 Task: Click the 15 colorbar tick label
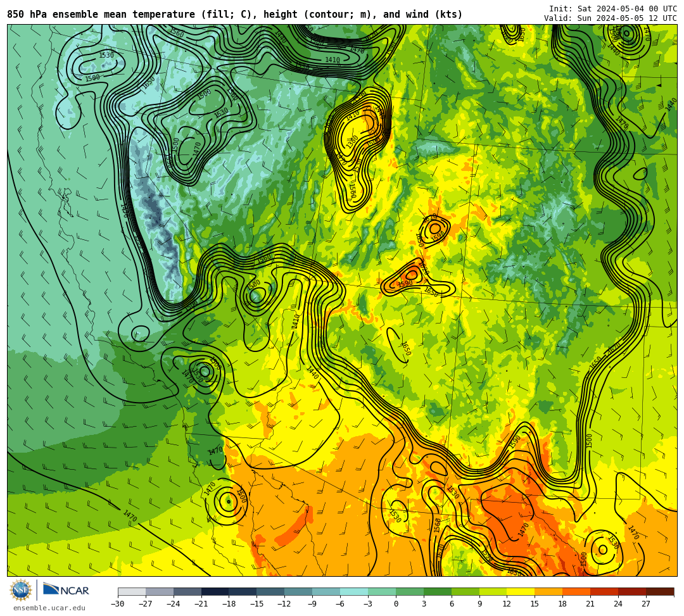535,604
